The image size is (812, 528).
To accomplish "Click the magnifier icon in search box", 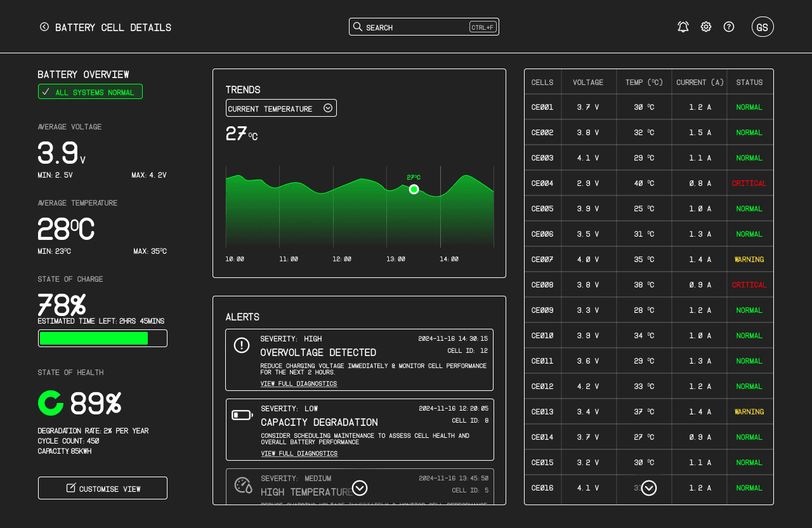I will 358,27.
